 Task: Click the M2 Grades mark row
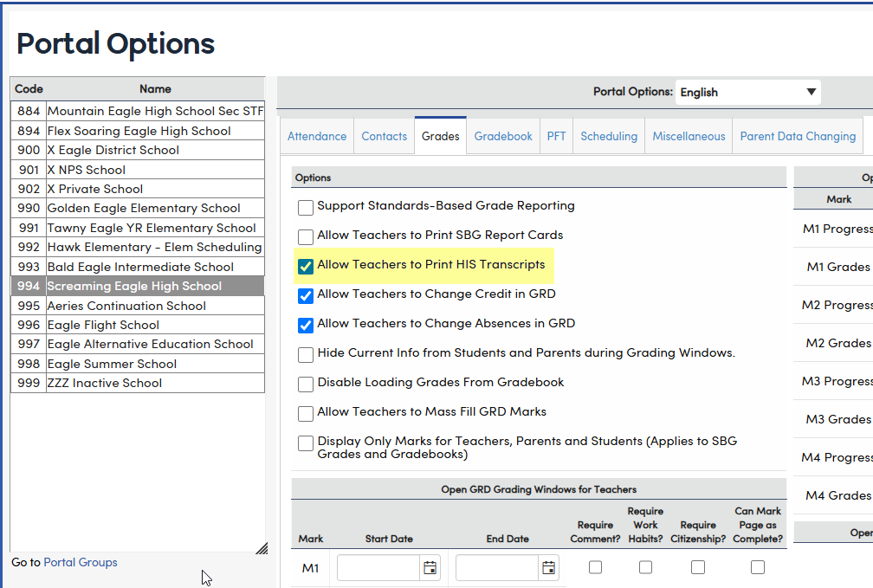[833, 343]
